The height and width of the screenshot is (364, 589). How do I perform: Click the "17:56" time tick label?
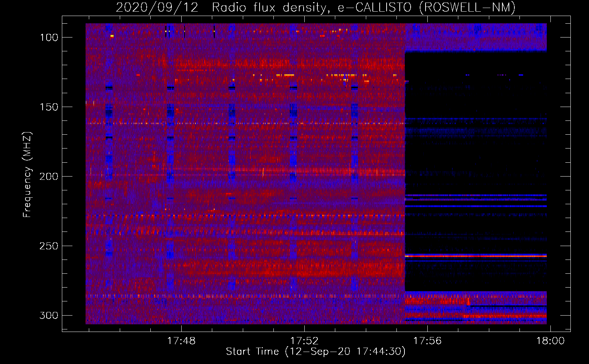pos(427,341)
